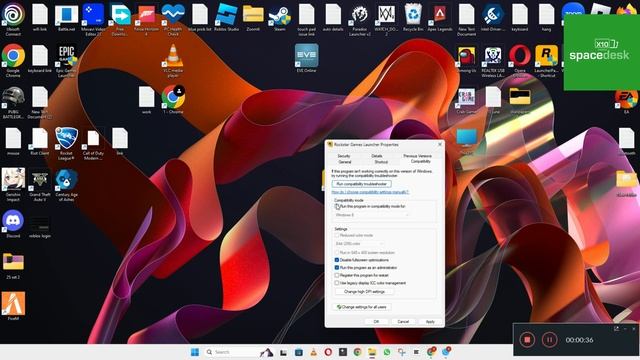Click OK in the Properties dialog

click(376, 322)
